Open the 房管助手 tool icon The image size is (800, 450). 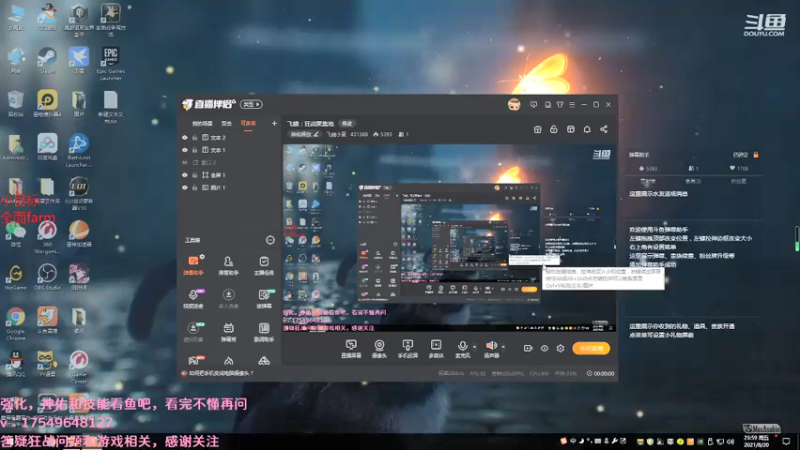coord(228,265)
